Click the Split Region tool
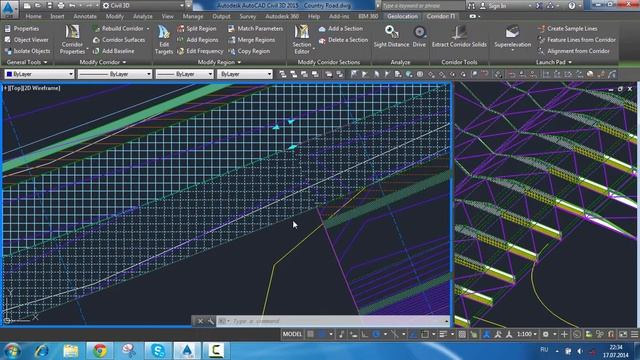 pos(197,29)
